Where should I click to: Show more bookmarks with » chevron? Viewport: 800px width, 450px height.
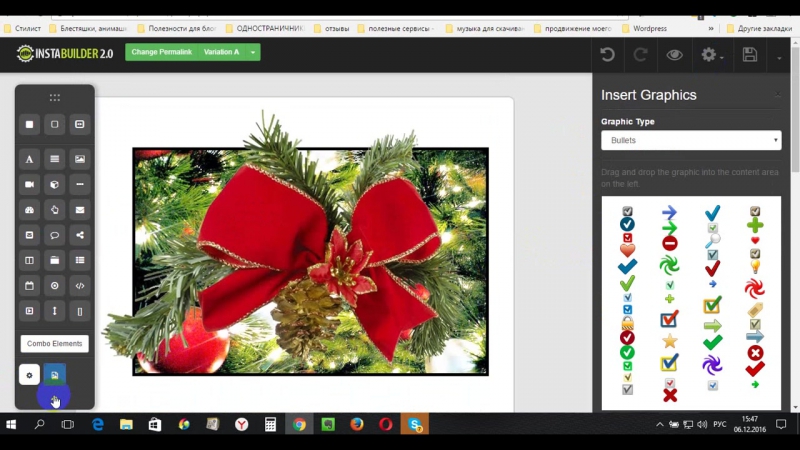click(x=711, y=29)
